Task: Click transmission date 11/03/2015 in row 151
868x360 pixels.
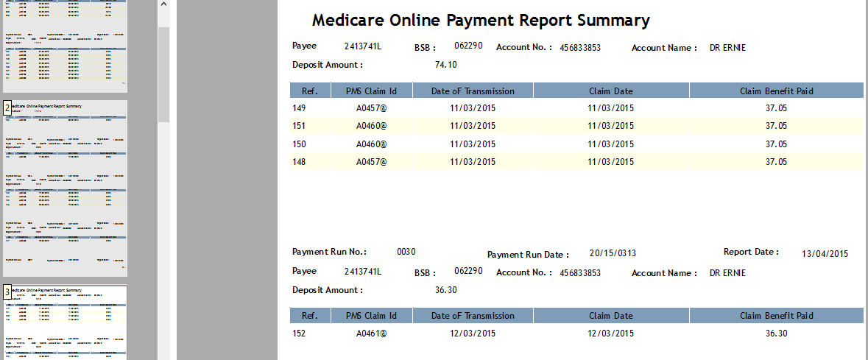Action: coord(473,126)
